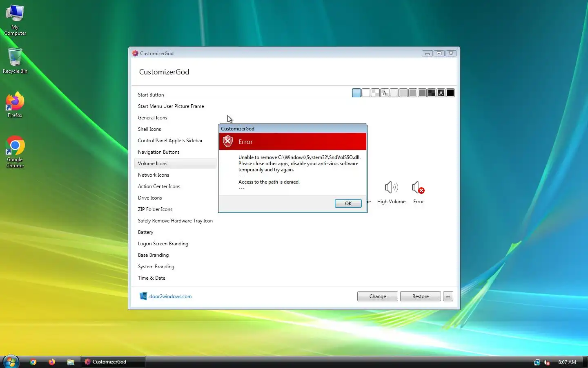Click the Restore button
Screen dimensions: 588x368
(x=420, y=296)
